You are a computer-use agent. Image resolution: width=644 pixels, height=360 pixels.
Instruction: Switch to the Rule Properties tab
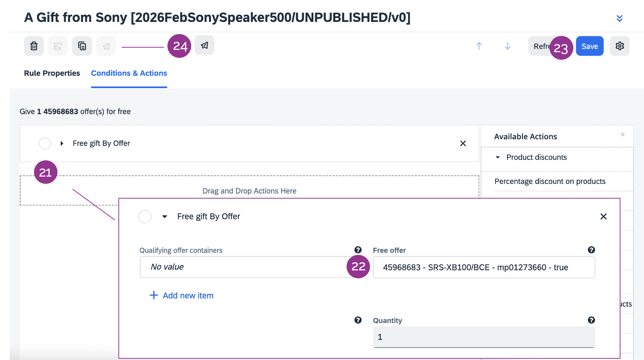click(52, 73)
